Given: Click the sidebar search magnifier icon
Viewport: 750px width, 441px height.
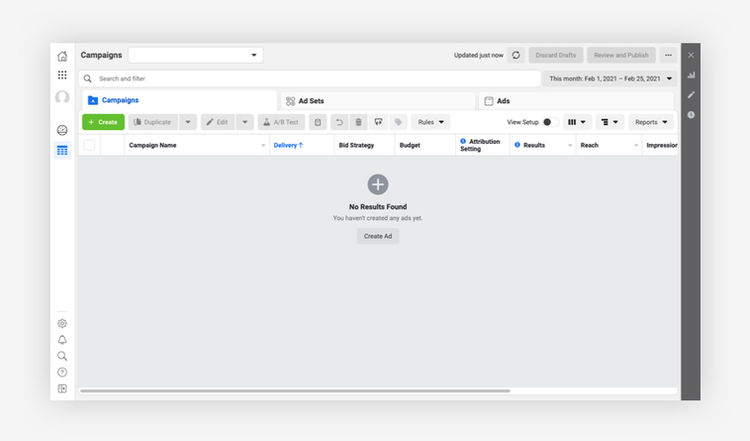Looking at the screenshot, I should tap(62, 356).
